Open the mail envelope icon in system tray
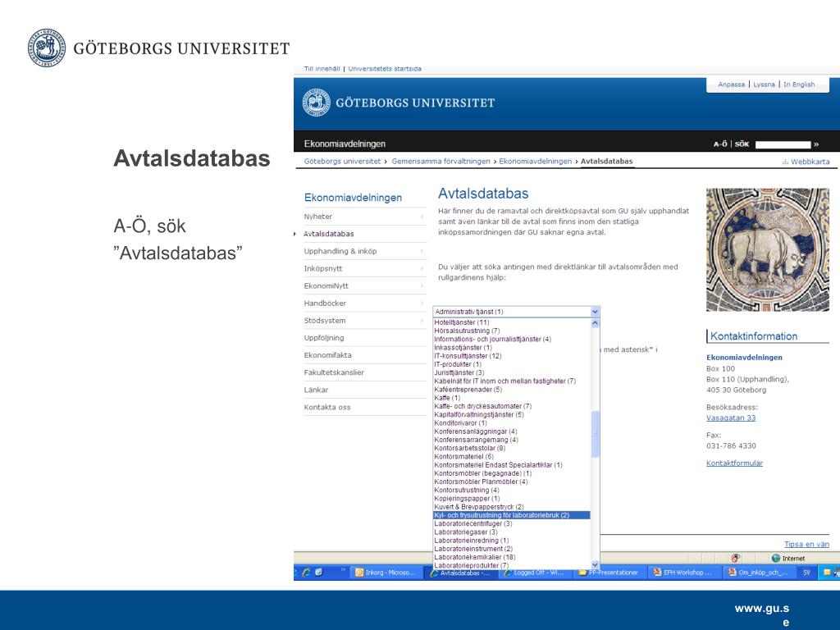 pyautogui.click(x=828, y=573)
